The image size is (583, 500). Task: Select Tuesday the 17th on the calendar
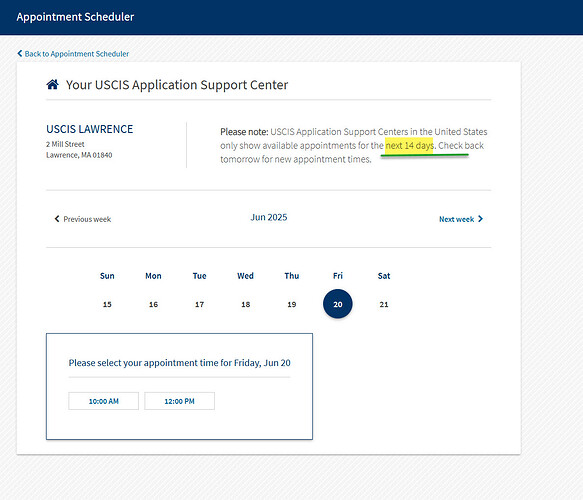tap(199, 304)
